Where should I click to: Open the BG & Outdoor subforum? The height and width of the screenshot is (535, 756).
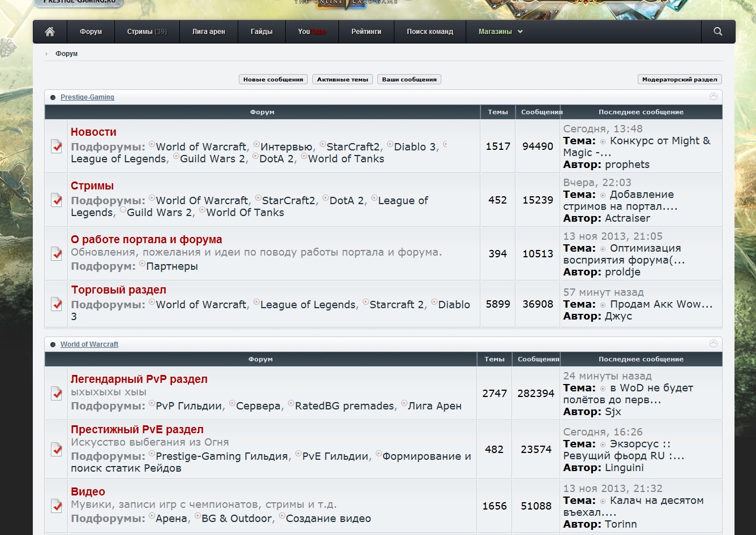(237, 519)
